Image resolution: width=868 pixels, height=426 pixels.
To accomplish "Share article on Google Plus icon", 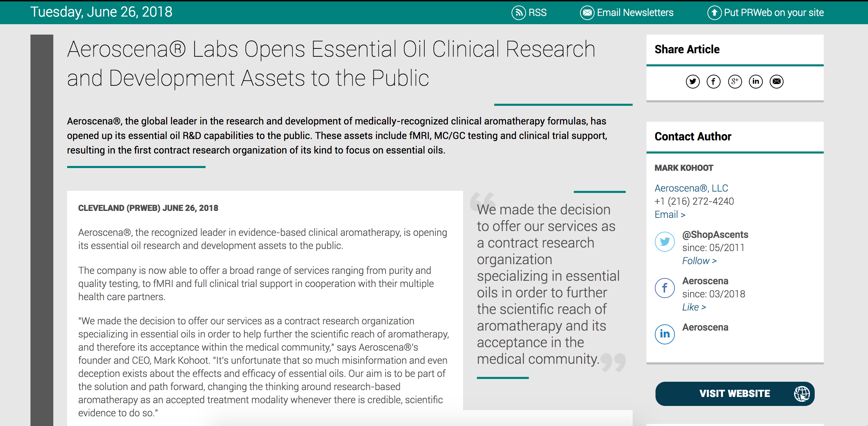I will click(735, 82).
